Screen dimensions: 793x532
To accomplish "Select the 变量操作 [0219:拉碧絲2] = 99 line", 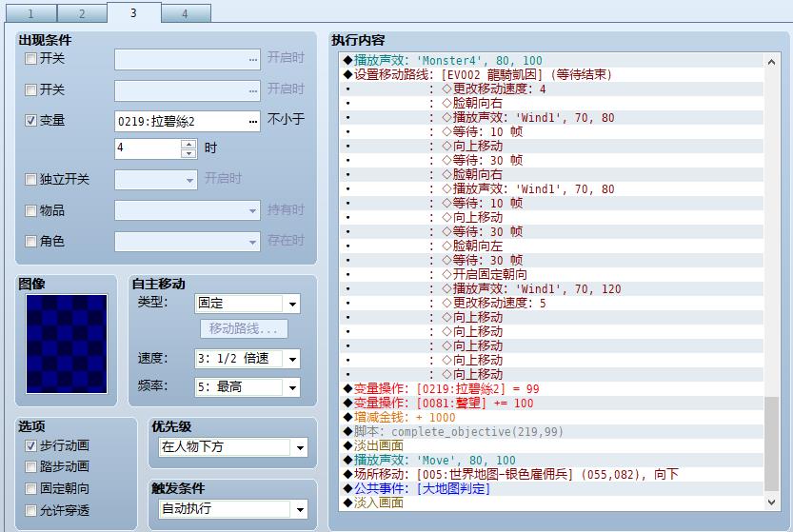I will [x=552, y=388].
